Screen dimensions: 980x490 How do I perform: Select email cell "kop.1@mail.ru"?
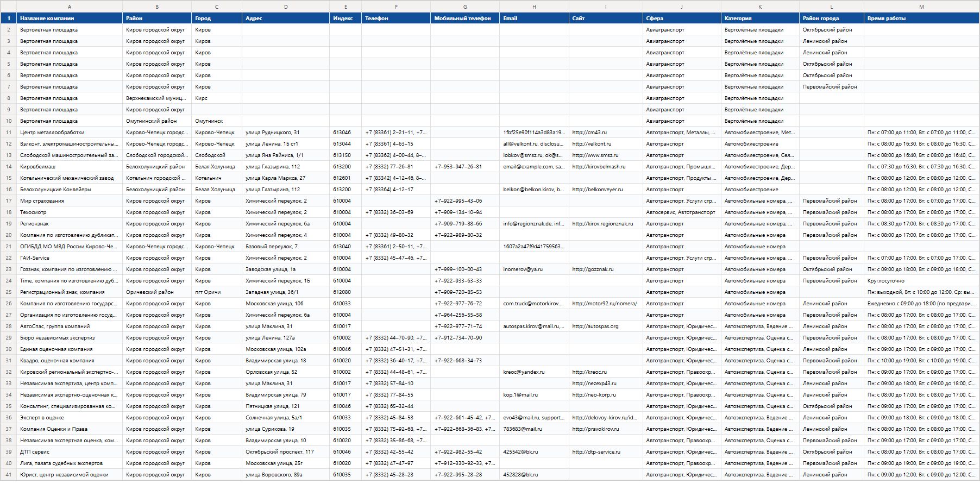(534, 395)
